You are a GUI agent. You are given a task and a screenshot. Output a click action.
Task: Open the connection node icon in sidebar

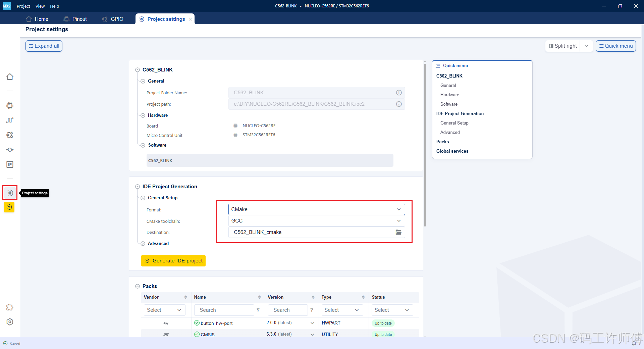(10, 150)
